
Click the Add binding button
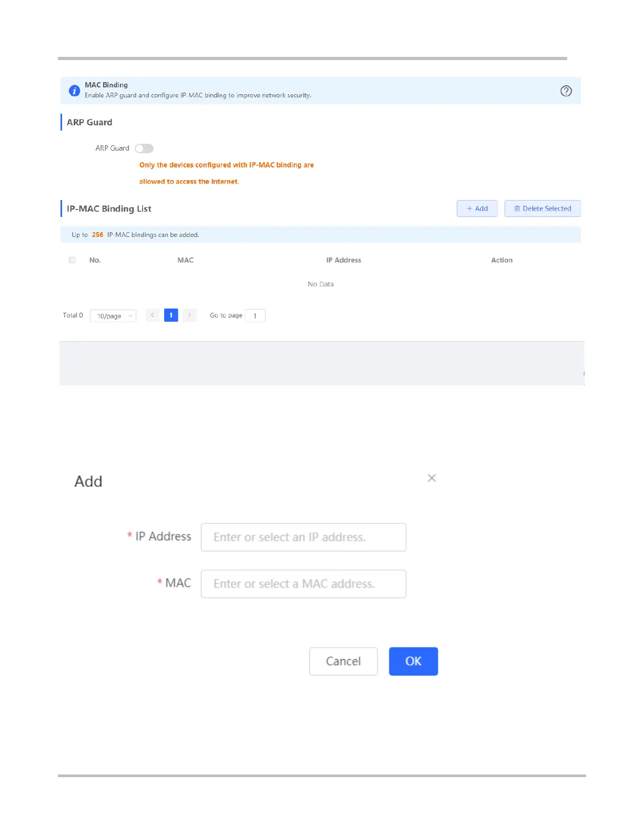point(477,208)
